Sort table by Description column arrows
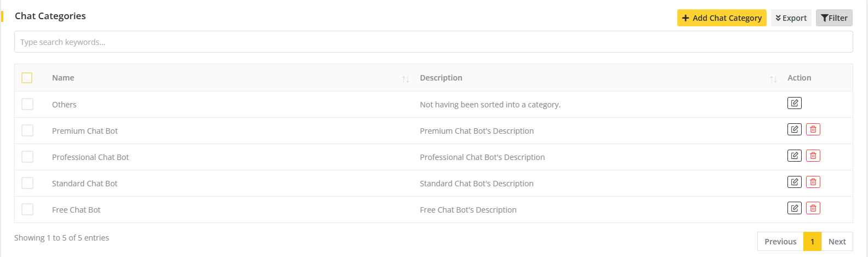This screenshot has width=868, height=257. point(773,79)
